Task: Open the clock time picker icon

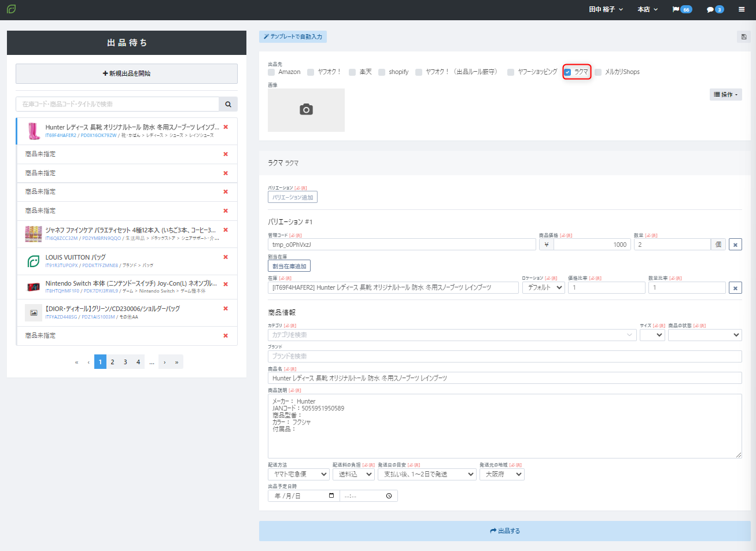Action: coord(389,496)
